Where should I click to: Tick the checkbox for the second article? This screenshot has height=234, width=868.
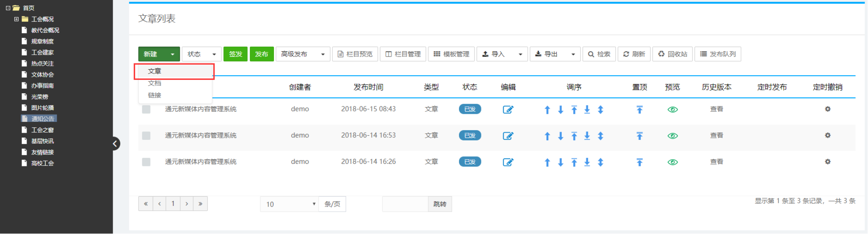point(146,136)
